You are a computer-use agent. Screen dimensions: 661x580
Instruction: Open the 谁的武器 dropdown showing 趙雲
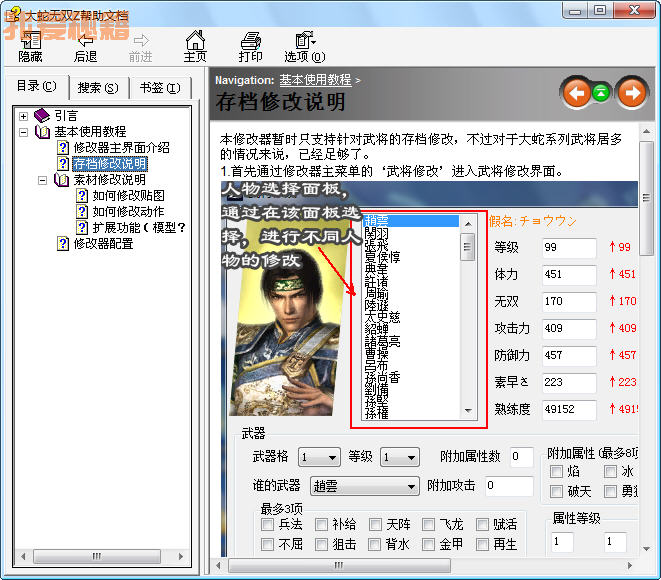pos(363,486)
